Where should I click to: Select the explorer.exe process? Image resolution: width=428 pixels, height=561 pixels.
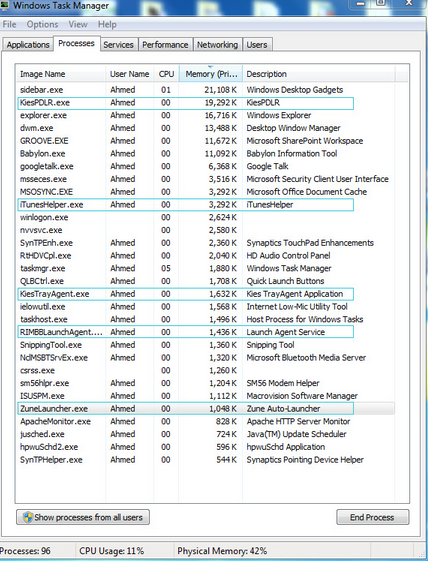tap(205, 115)
